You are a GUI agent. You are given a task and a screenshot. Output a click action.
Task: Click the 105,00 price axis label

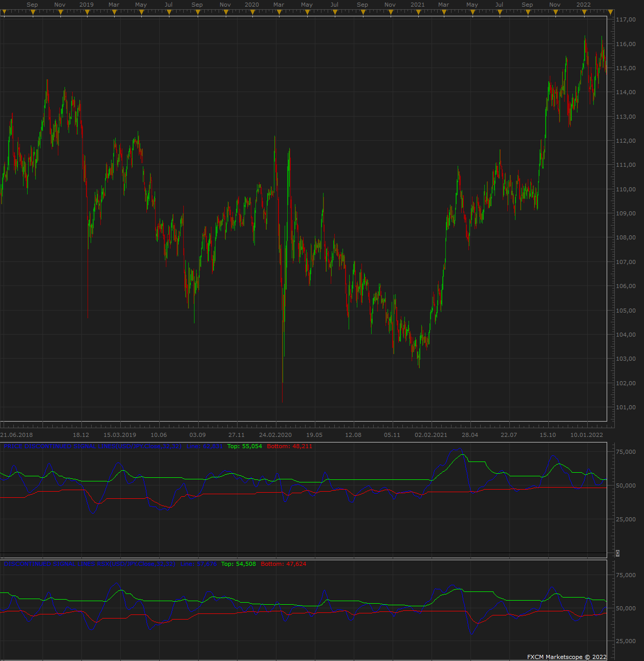coord(626,311)
